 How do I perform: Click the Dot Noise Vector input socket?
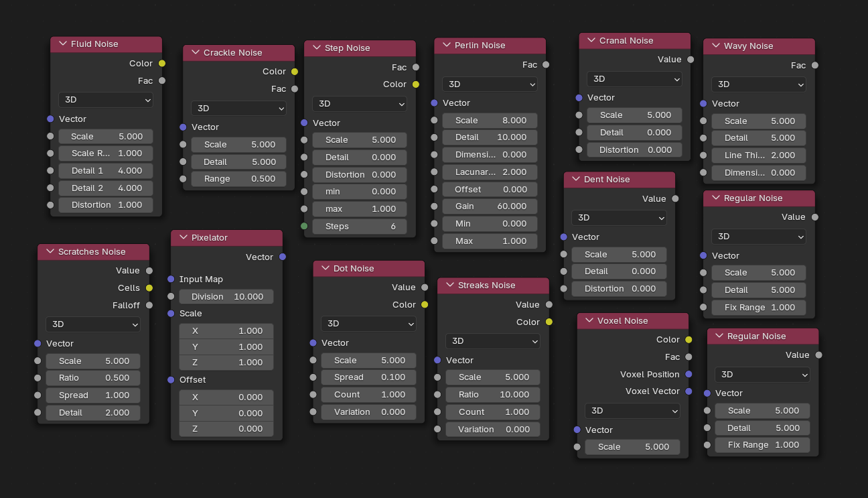click(313, 343)
